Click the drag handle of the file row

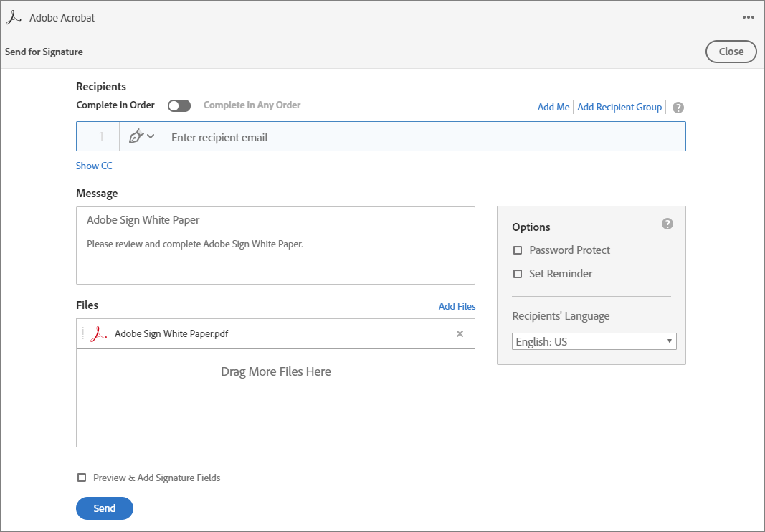[82, 333]
